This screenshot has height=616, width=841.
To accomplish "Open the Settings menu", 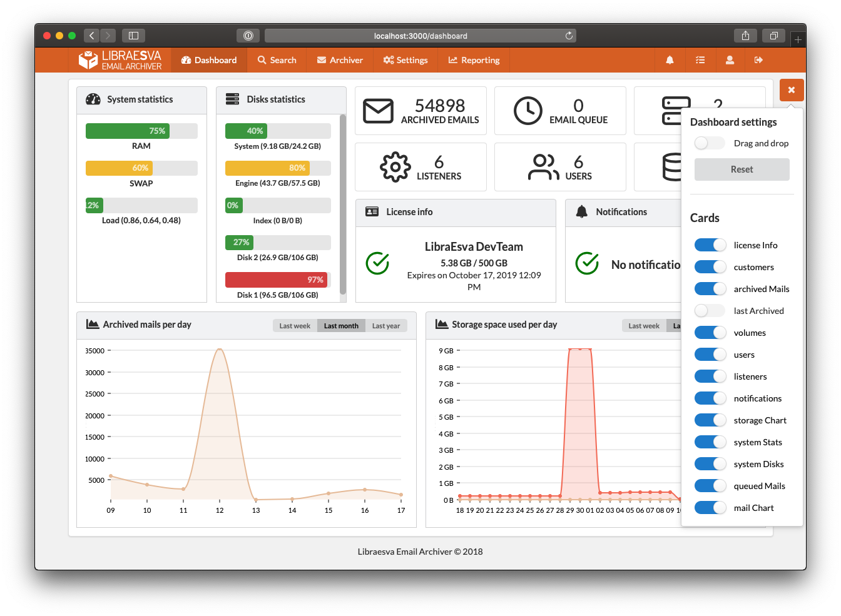I will coord(405,60).
